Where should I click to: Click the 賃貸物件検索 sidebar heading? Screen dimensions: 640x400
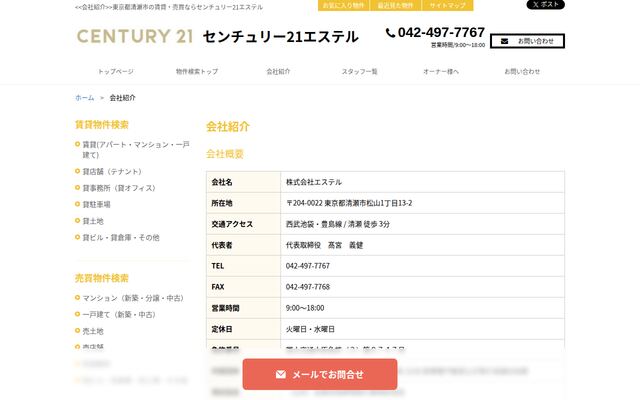tap(102, 124)
